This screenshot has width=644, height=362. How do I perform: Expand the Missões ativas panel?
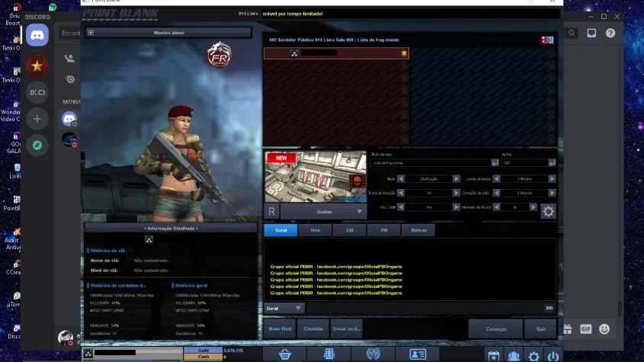[91, 33]
